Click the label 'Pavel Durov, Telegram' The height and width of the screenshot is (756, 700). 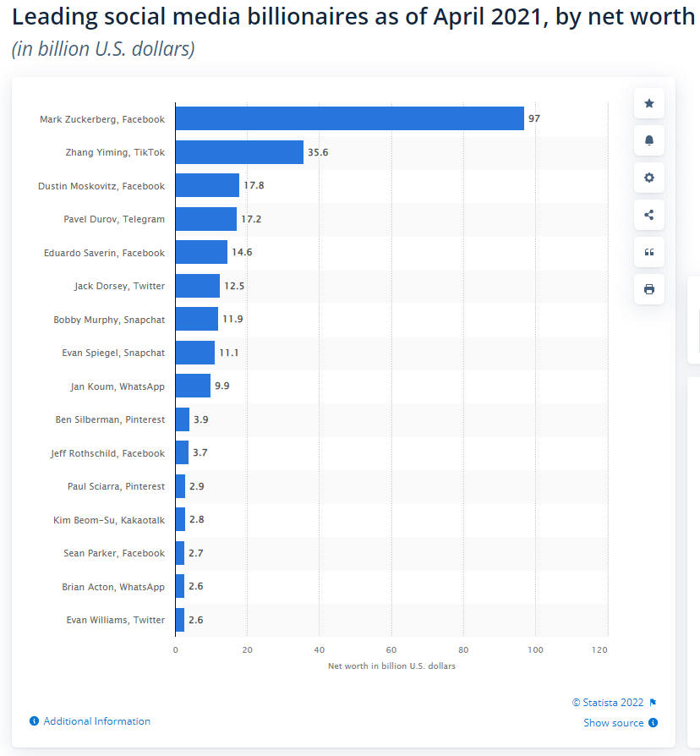pos(114,219)
